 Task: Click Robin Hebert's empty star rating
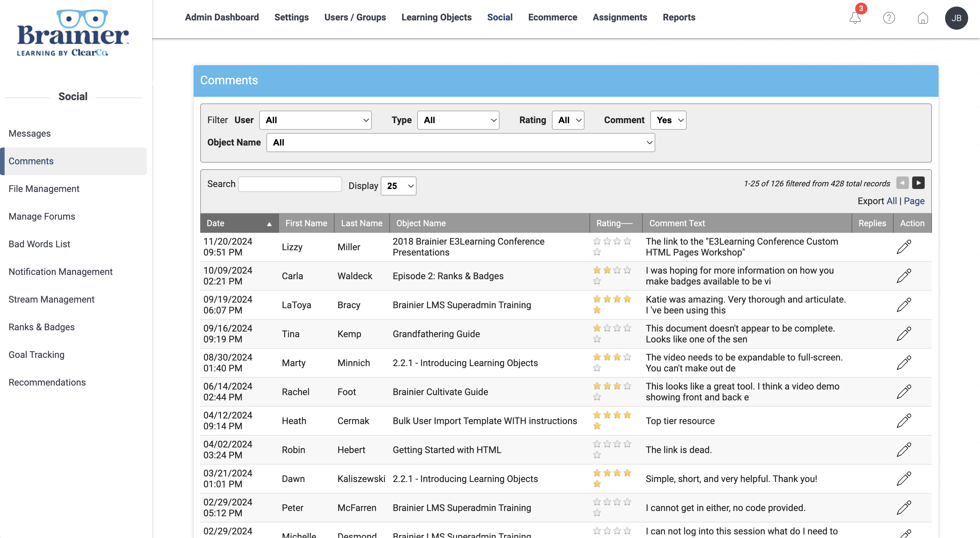pos(612,449)
